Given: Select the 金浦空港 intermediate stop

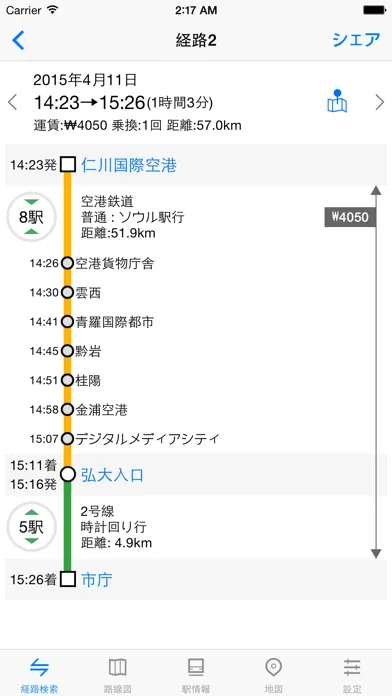Looking at the screenshot, I should point(101,409).
